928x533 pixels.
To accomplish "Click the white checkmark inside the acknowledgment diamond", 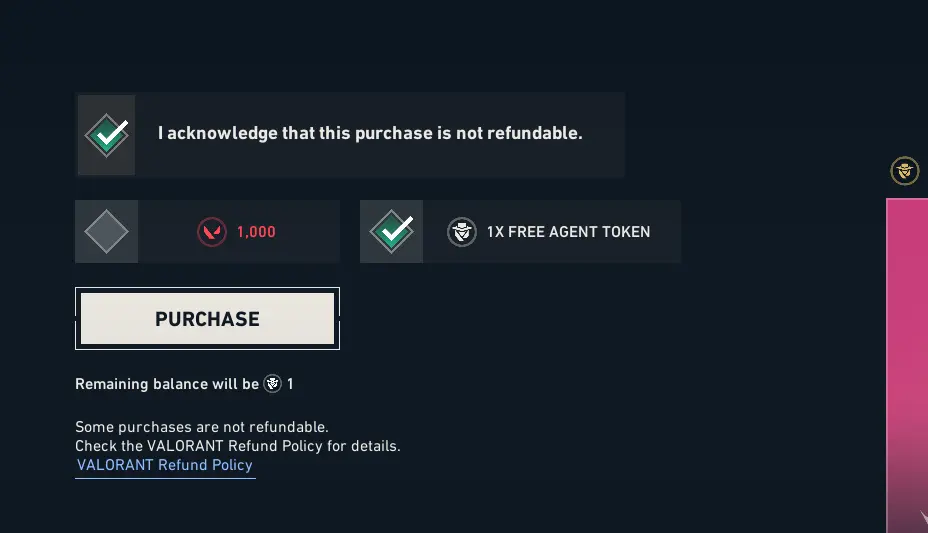I will [x=110, y=131].
